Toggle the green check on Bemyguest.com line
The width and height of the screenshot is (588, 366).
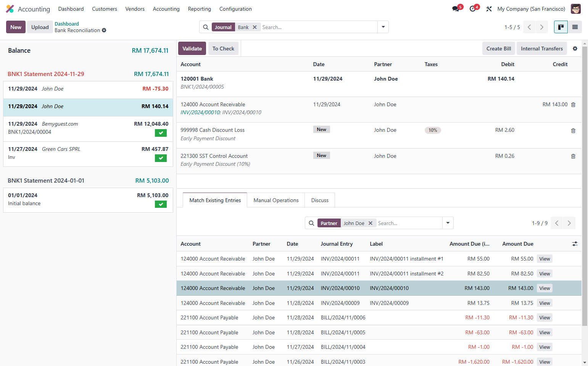(x=161, y=133)
